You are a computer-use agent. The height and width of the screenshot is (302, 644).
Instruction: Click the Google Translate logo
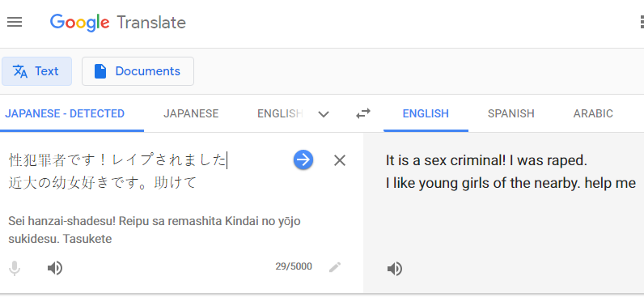pyautogui.click(x=118, y=22)
